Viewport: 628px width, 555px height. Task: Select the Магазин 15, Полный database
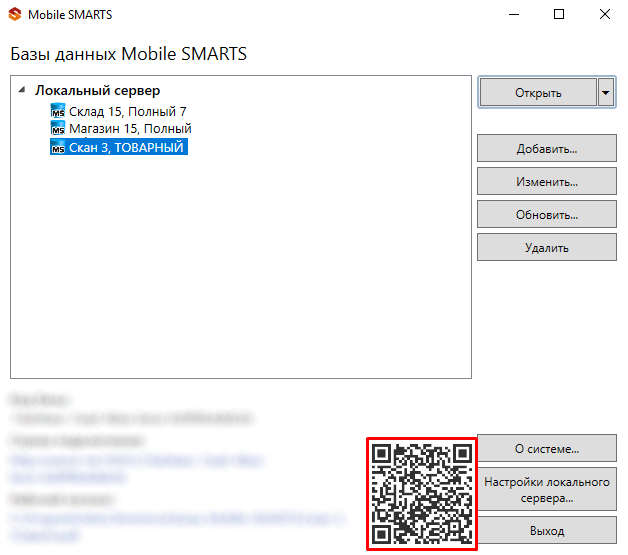tap(130, 129)
